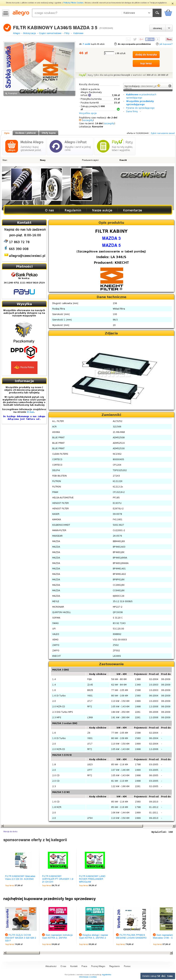176x980 pixels.
Task: Click 'Wersja do druku' link
Action: 10,832
